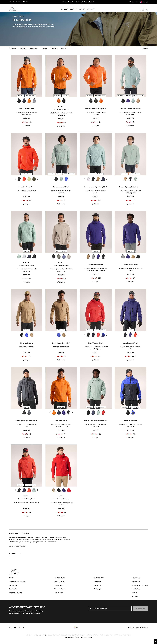Open the FOOTWEAR menu
This screenshot has height=644, width=157.
pyautogui.click(x=80, y=9)
